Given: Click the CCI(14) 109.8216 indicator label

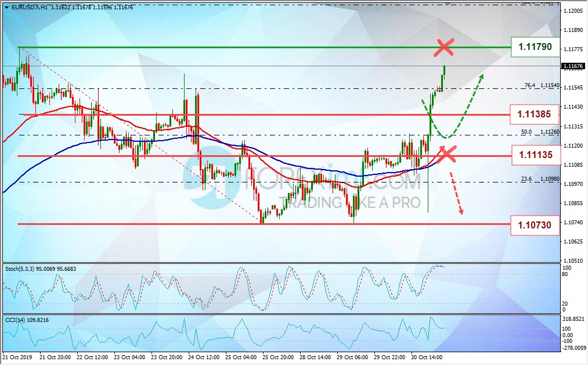Looking at the screenshot, I should click(x=27, y=320).
